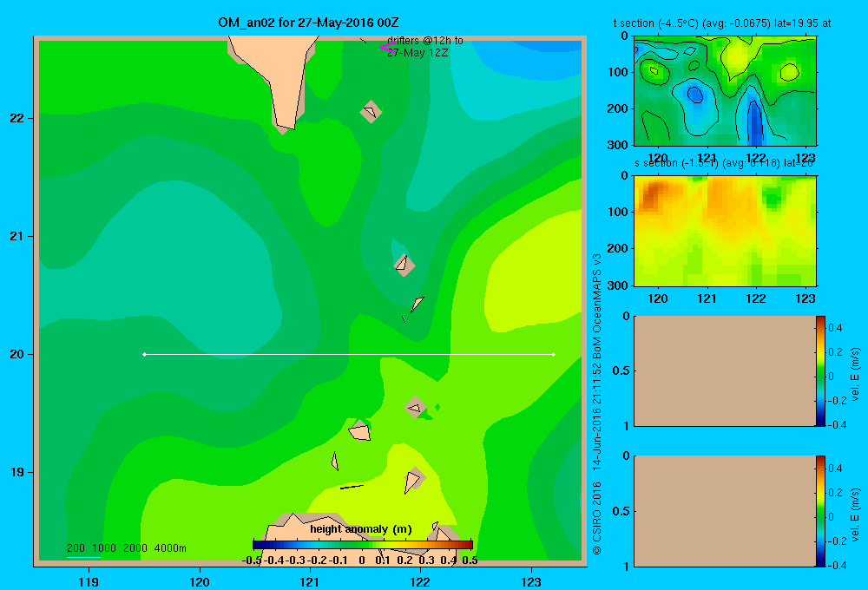Click the t section temperature plot
868x590 pixels.
[x=725, y=91]
